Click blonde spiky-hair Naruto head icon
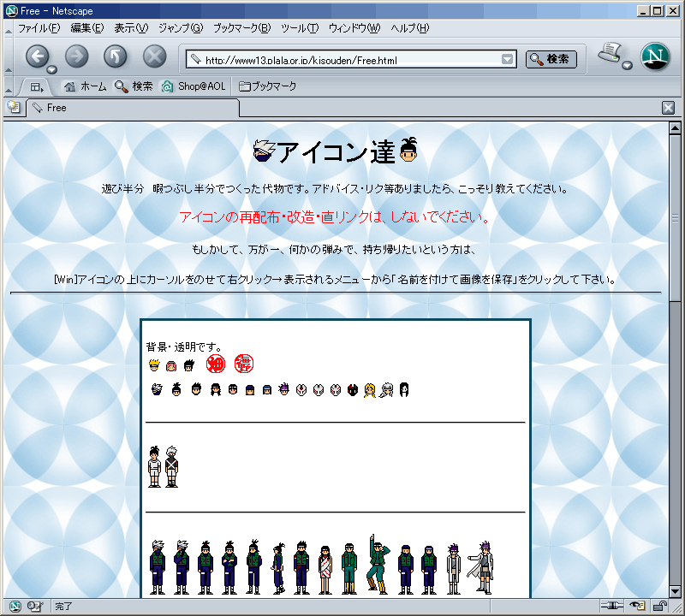This screenshot has height=616, width=685. tap(154, 365)
